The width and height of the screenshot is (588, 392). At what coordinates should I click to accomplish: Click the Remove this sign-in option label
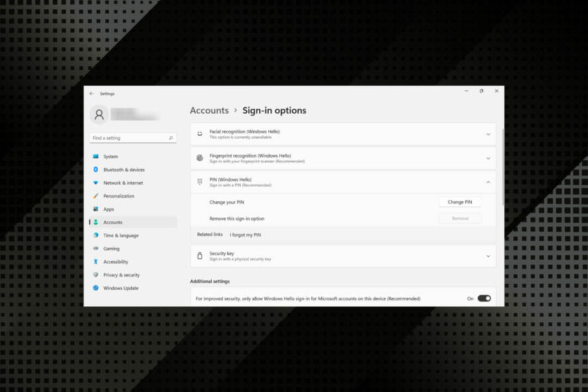[x=237, y=219]
